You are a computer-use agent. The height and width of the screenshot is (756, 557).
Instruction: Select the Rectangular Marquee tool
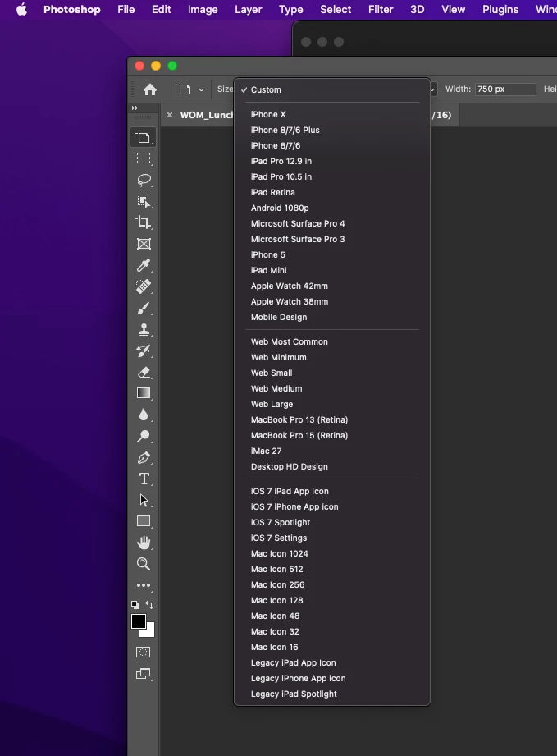[143, 158]
